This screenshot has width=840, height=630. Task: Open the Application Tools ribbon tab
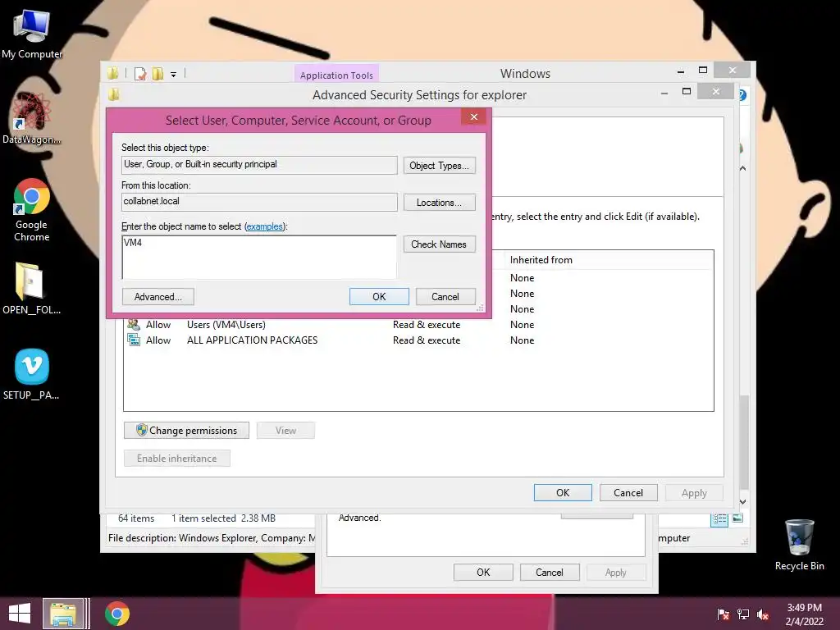[336, 75]
